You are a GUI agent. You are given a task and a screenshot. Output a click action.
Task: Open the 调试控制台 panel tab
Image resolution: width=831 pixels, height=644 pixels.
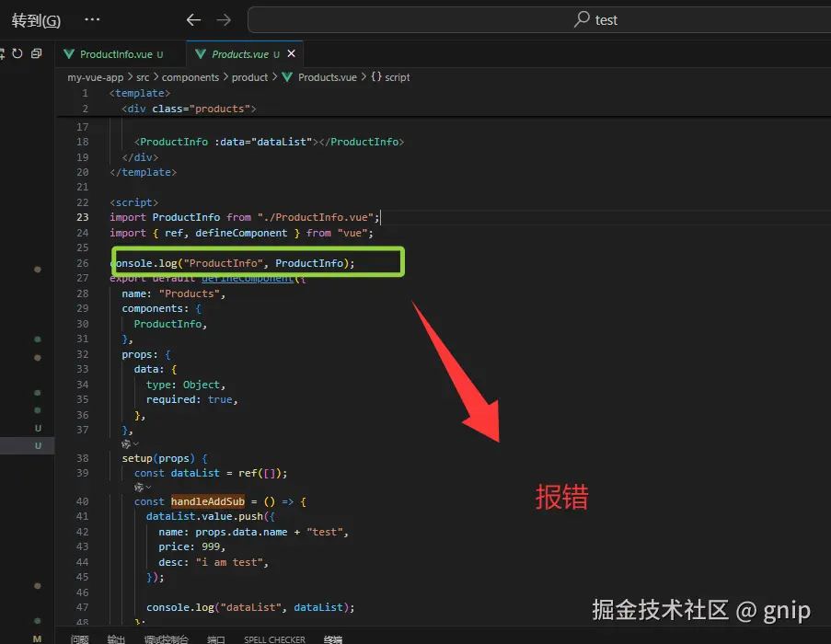click(166, 639)
